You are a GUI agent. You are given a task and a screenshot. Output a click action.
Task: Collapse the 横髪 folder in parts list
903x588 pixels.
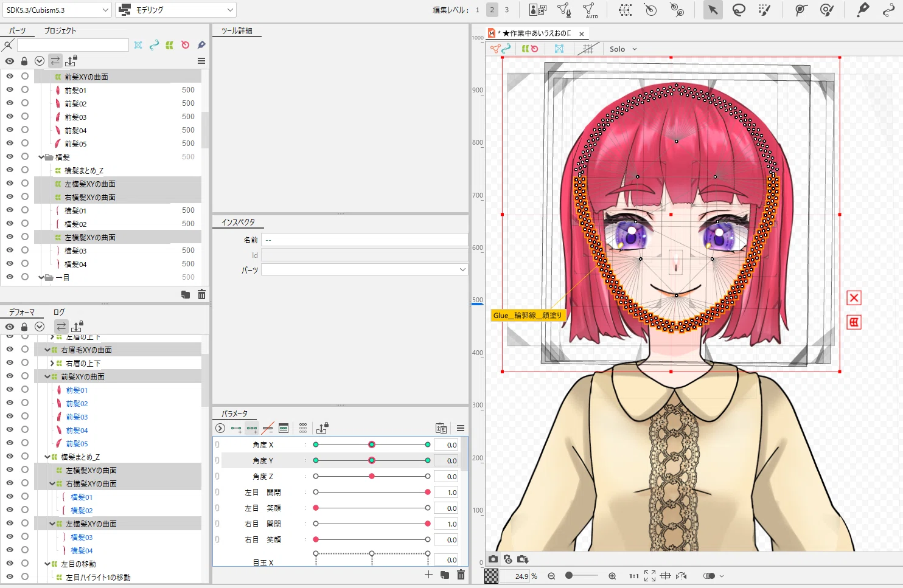[41, 157]
